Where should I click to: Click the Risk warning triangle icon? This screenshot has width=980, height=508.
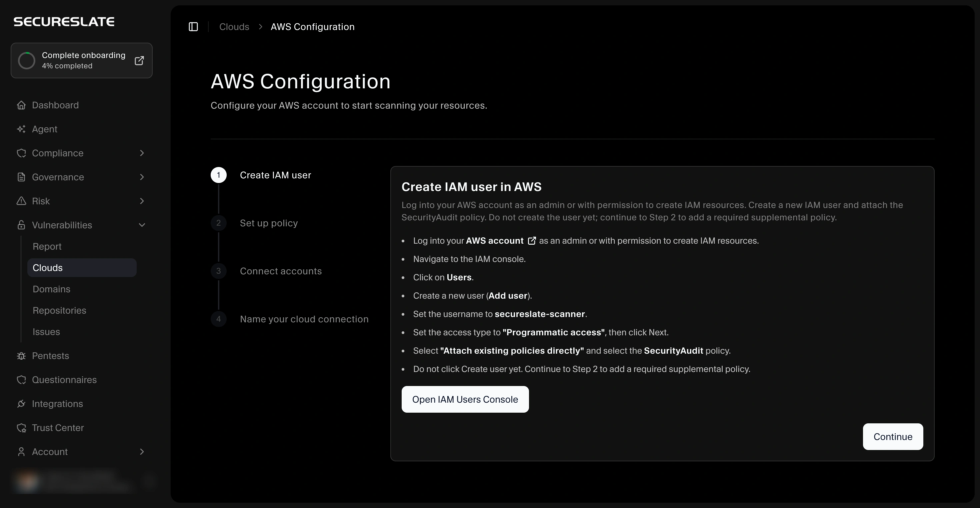[x=21, y=201]
